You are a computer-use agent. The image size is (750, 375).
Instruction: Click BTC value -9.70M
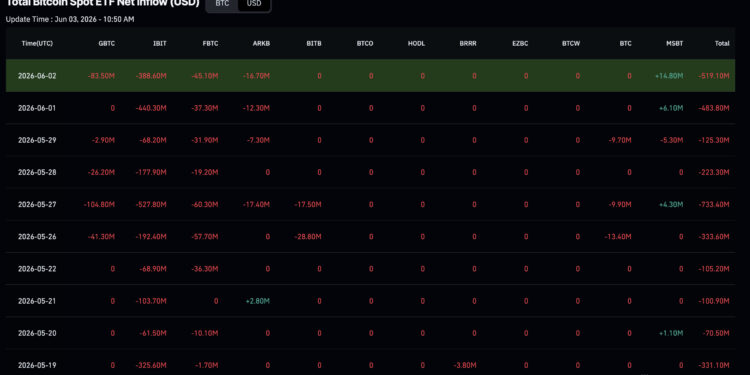tap(619, 140)
